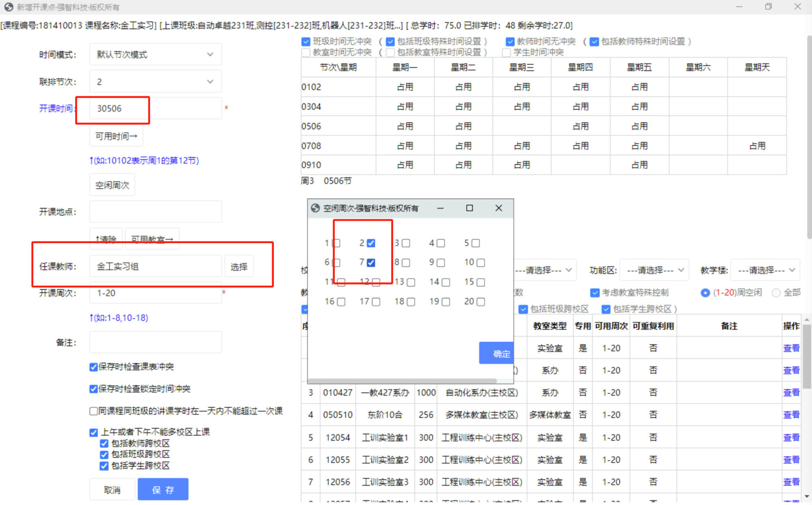Screen dimensions: 812x505
Task: Click the globe icon in main title bar
Action: click(9, 7)
